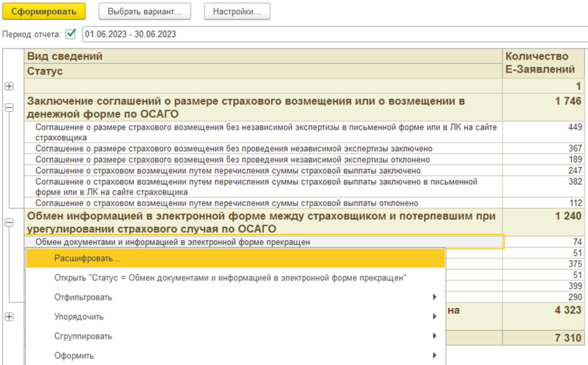Click the Вид сведений header cell
Screen dimensions: 588x365
[x=262, y=56]
